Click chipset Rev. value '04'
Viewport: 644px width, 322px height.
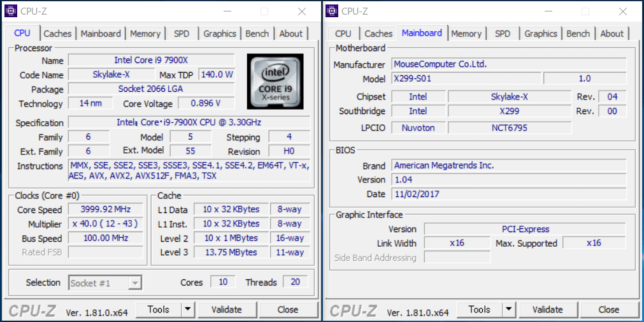point(612,97)
